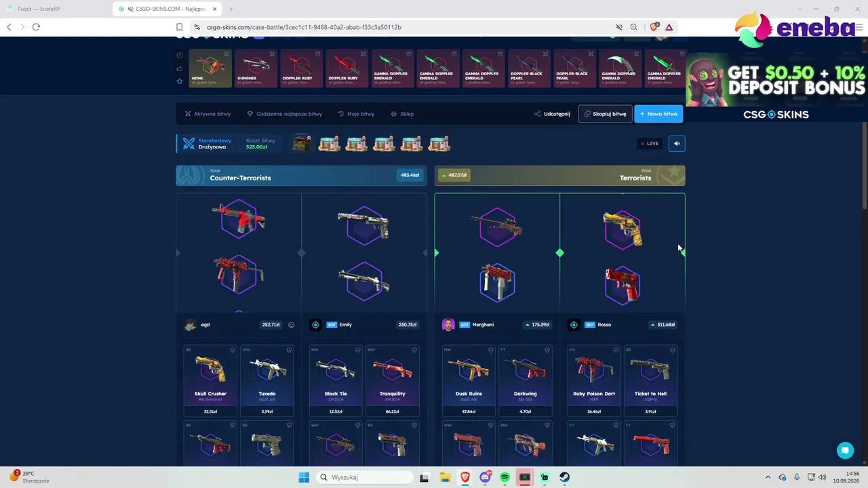Open the live support chat bubble

(845, 450)
